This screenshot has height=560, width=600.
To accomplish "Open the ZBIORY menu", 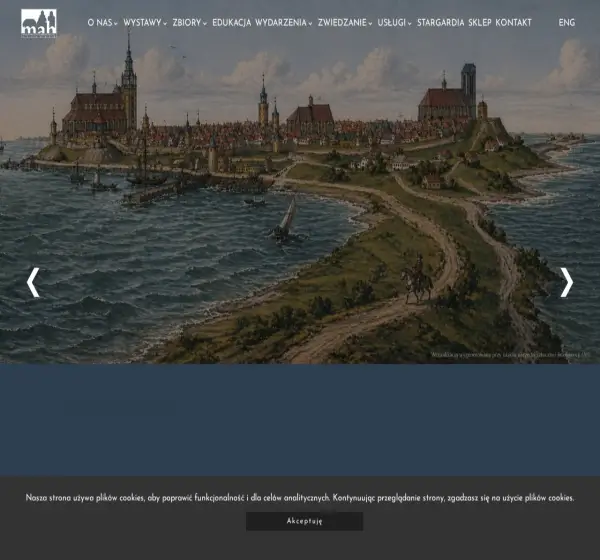I will 187,23.
